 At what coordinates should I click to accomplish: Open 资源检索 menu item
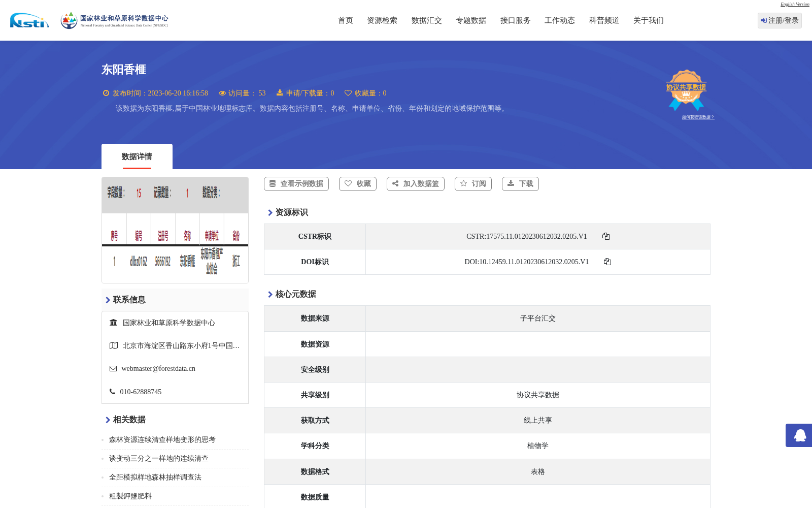(382, 20)
